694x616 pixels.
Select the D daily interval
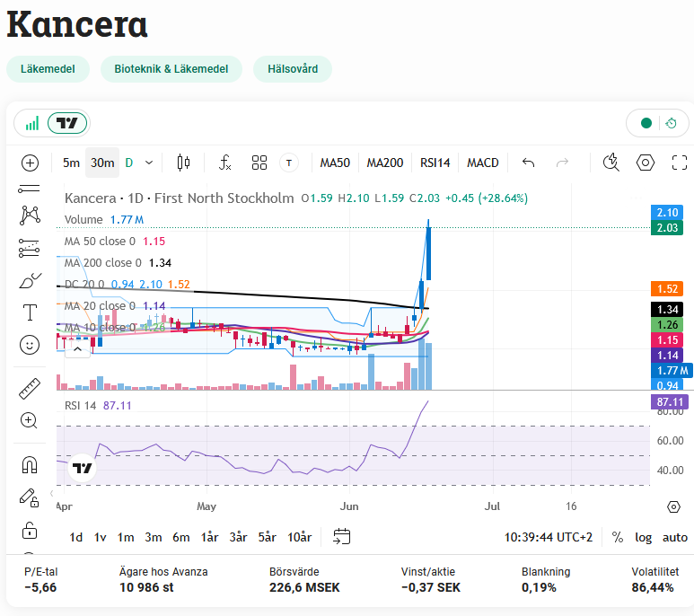click(x=129, y=163)
